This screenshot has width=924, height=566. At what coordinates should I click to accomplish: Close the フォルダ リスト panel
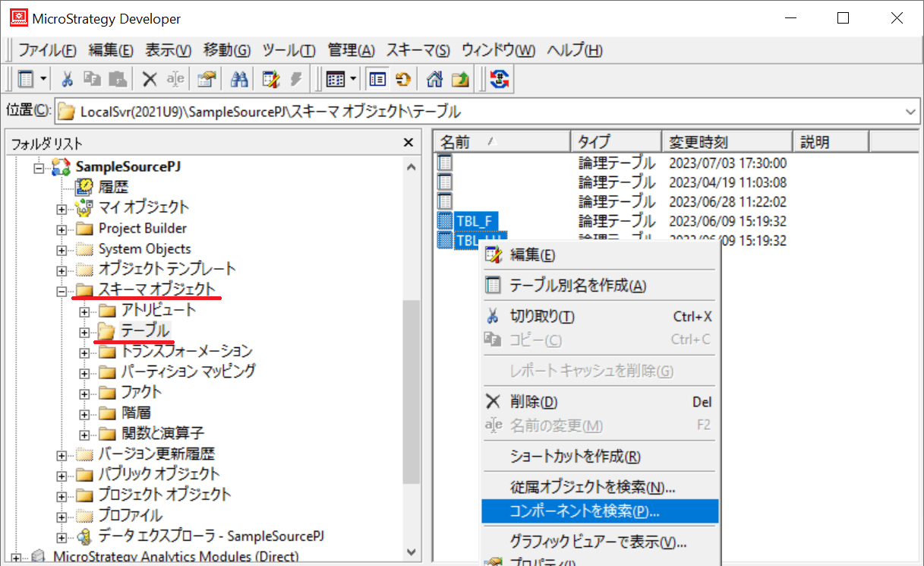tap(408, 143)
